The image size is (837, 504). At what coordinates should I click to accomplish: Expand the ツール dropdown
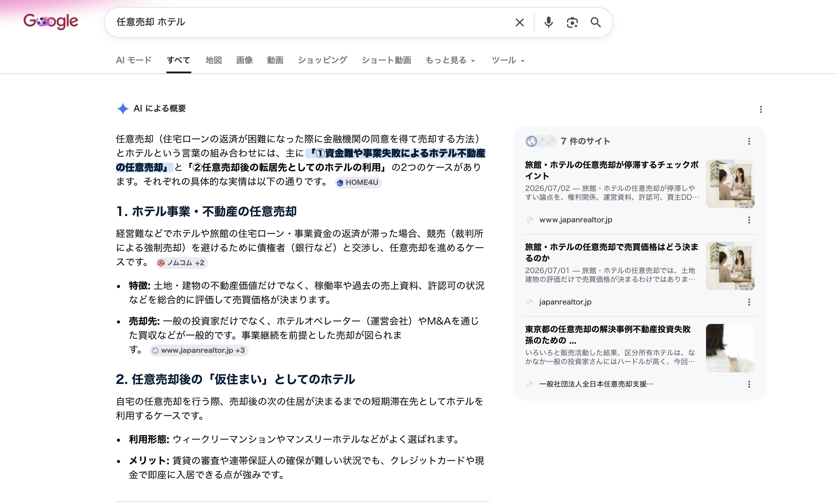click(508, 60)
